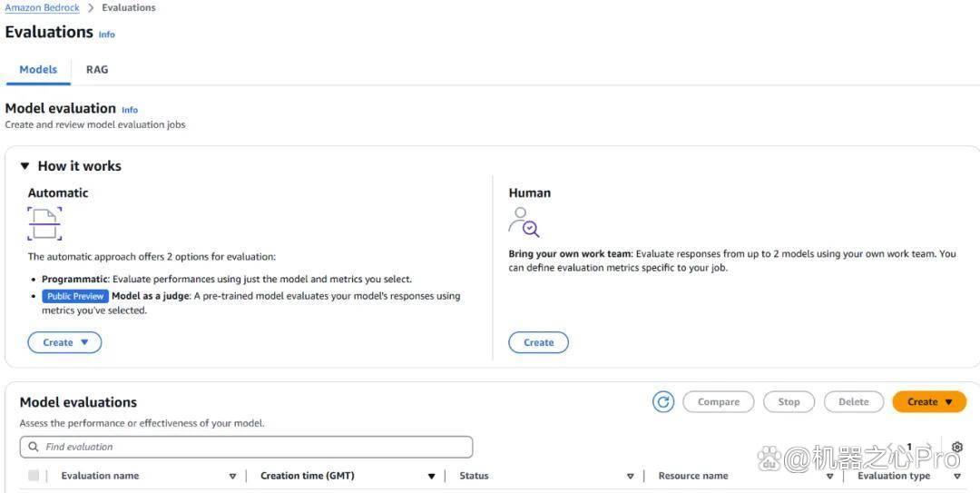
Task: Switch to the RAG tab
Action: point(97,69)
